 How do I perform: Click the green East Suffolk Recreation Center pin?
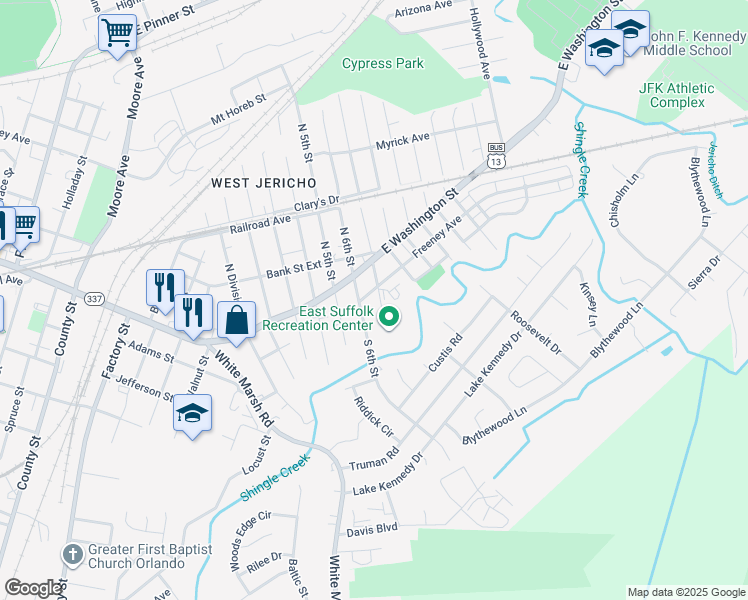point(389,317)
